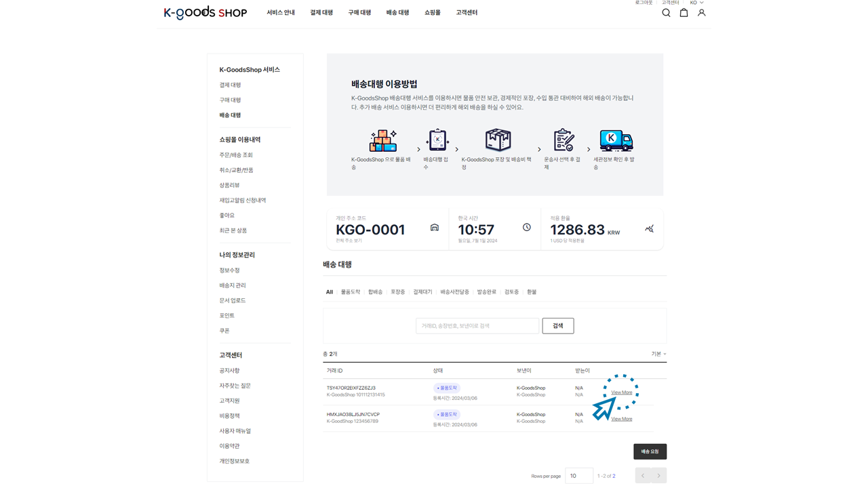The image size is (868, 488).
Task: Click the 배송 요청 button
Action: (650, 451)
